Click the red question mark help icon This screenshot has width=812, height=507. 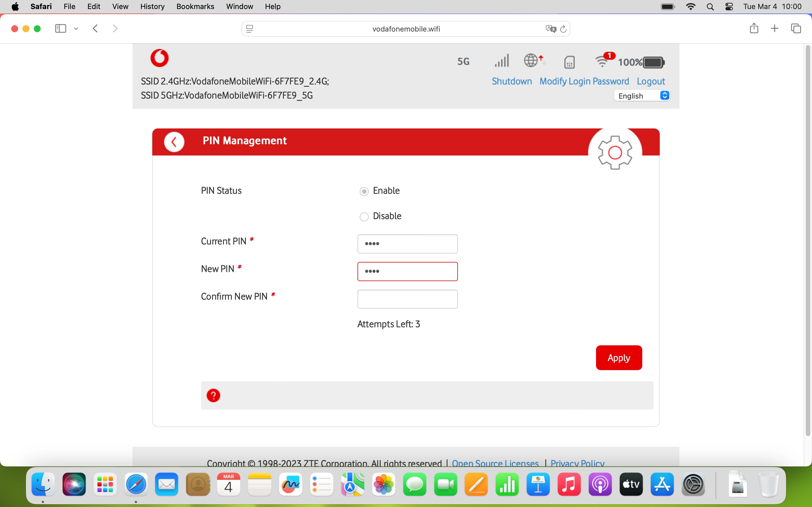point(213,395)
